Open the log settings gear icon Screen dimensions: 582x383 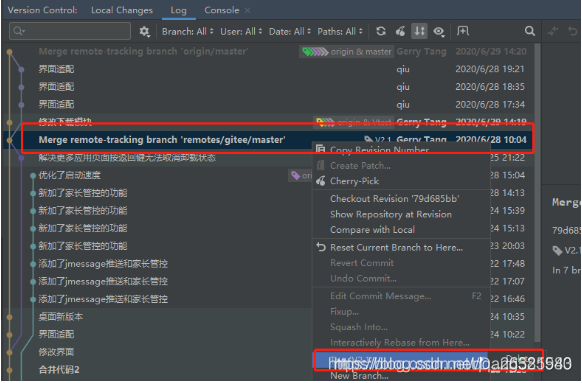[x=144, y=32]
